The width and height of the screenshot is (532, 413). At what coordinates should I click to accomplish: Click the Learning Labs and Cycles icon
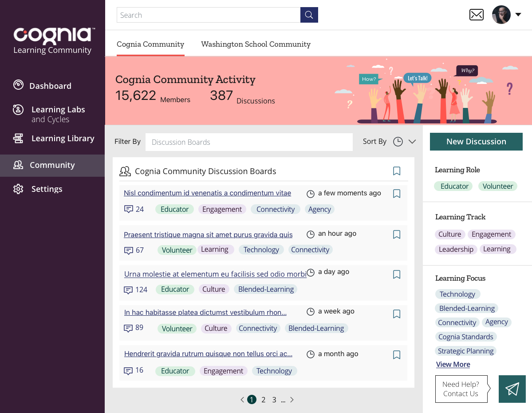18,110
